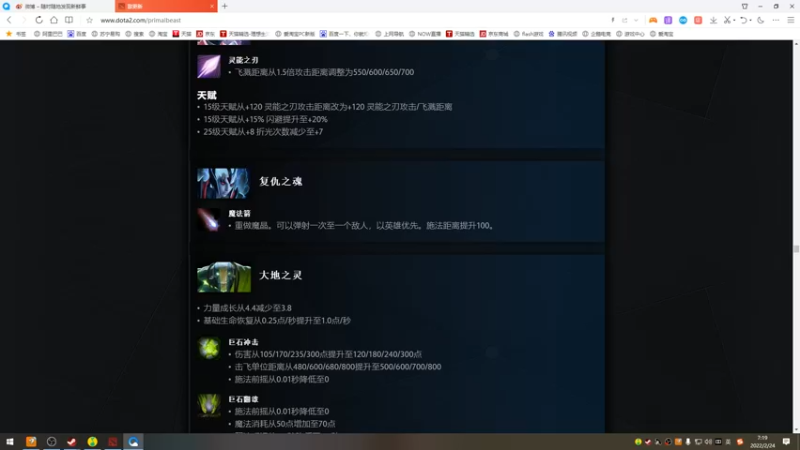
Task: Click the 大地之灵 hero name
Action: (x=281, y=276)
